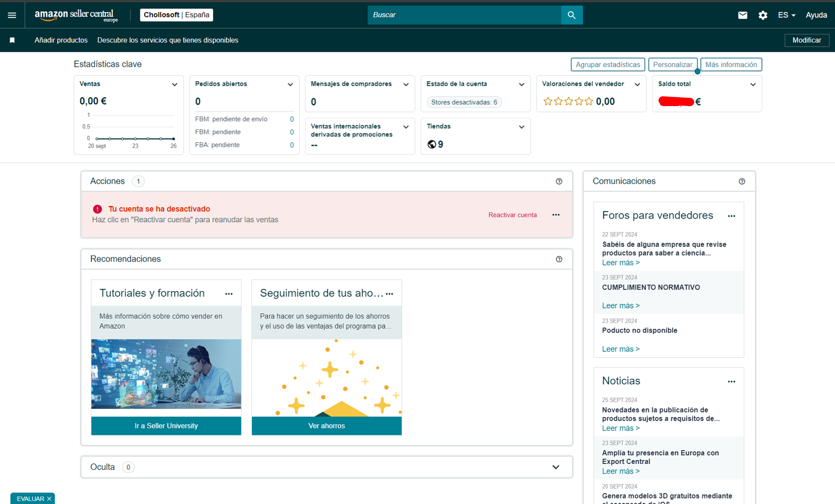Click Leer más under Poducto no disponible
The width and height of the screenshot is (835, 504).
click(620, 349)
